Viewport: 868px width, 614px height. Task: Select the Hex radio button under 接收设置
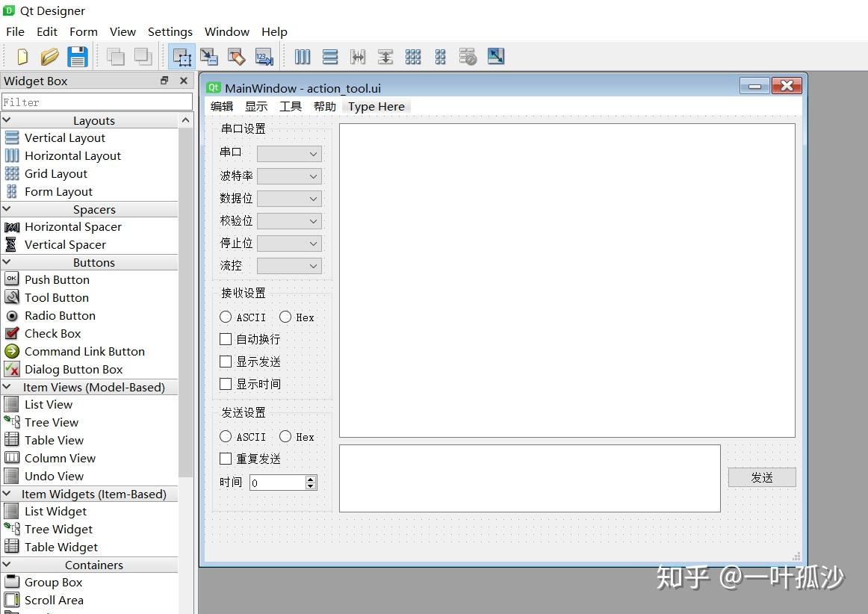(285, 317)
